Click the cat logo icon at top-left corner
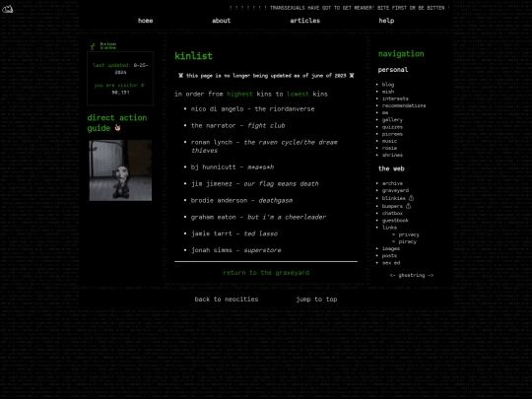 [x=7, y=9]
